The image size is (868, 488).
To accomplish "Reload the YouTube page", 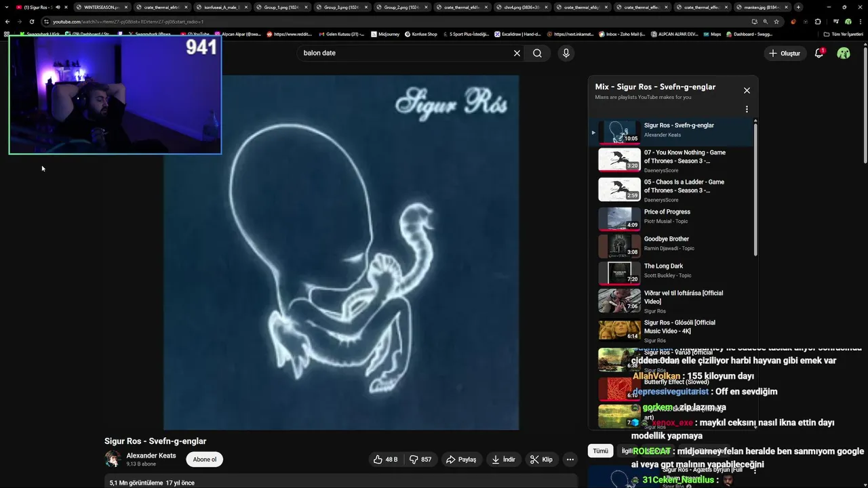I will (x=32, y=22).
